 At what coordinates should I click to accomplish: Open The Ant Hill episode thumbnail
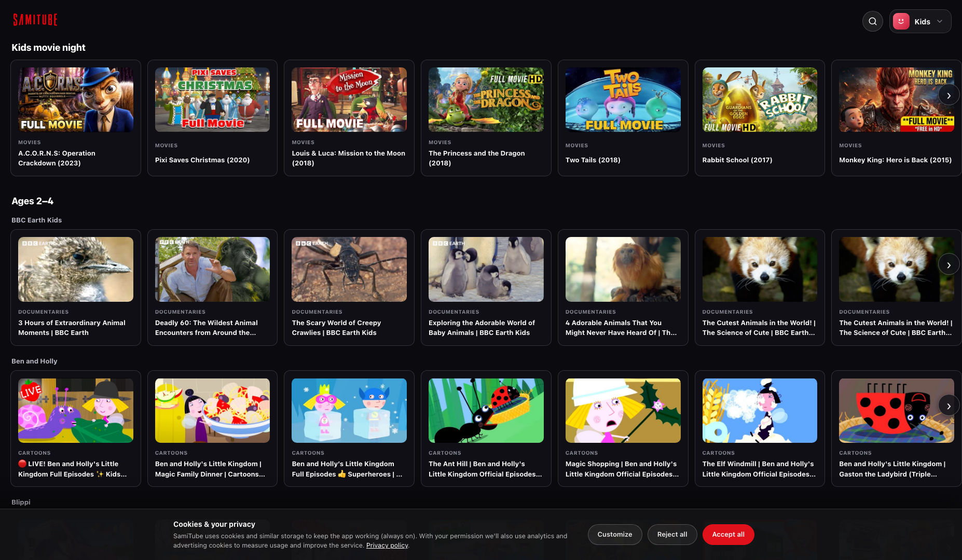(486, 410)
